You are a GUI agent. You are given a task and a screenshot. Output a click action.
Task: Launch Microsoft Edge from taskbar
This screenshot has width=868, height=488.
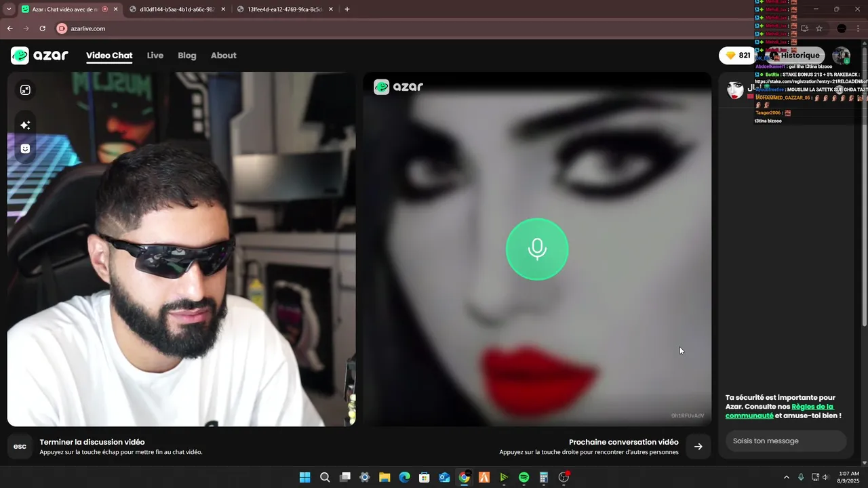[x=404, y=477]
